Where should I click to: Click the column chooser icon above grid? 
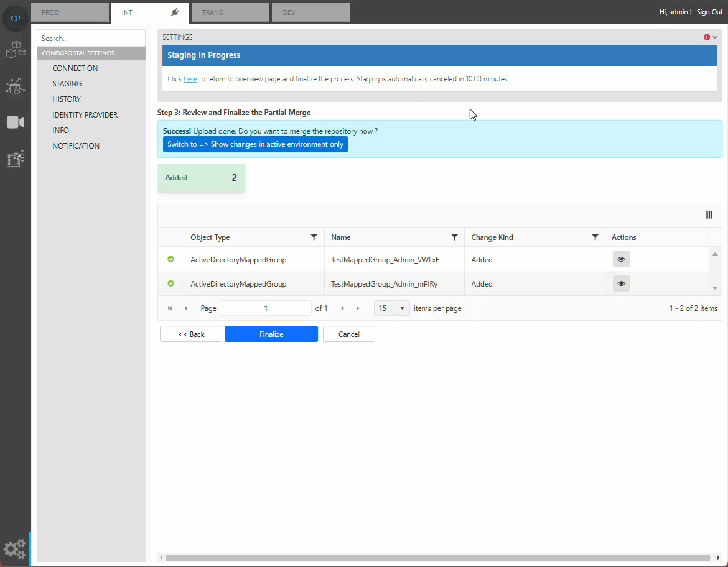tap(709, 215)
